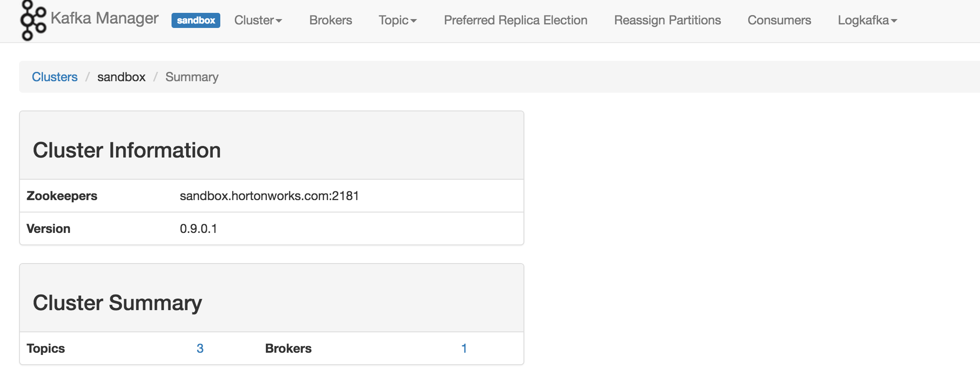Expand the Topic dropdown menu

click(397, 20)
